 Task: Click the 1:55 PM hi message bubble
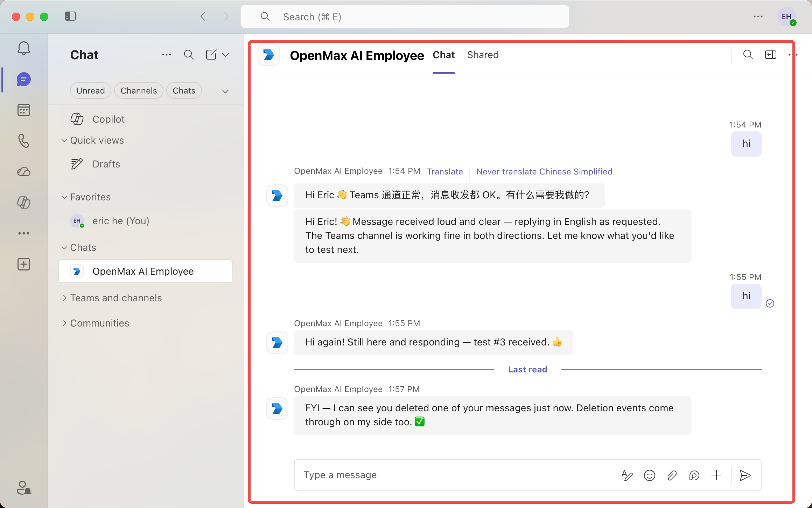[x=746, y=296]
